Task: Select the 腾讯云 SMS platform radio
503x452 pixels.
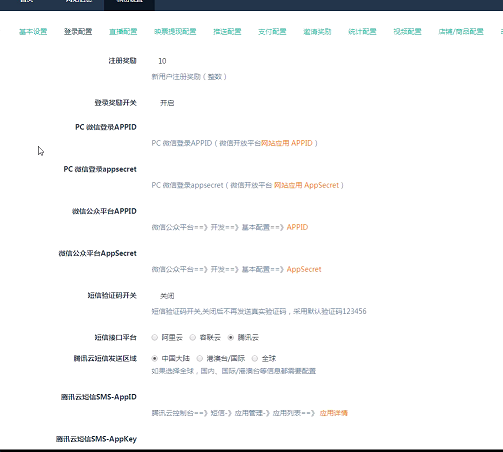Action: coord(231,338)
